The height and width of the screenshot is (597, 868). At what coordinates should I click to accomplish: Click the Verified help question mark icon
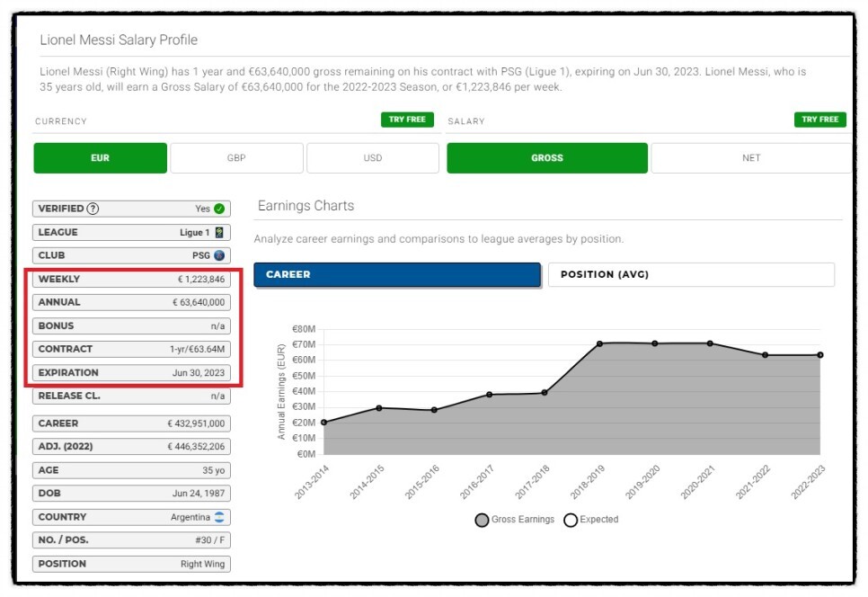(x=93, y=209)
